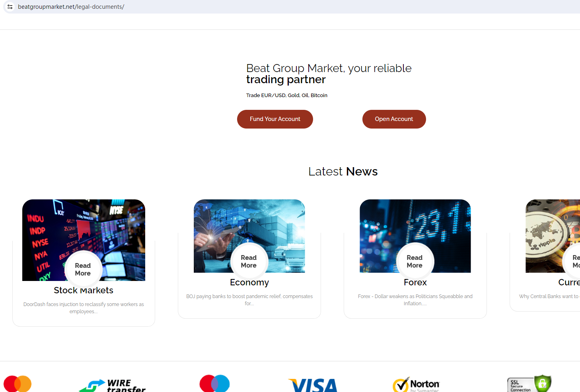Click the SSL Secure Connection badge
Image resolution: width=580 pixels, height=392 pixels.
click(529, 384)
